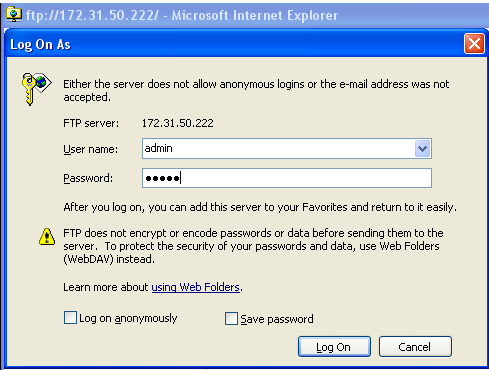Click the "User name:" label
This screenshot has height=370, width=489.
91,149
